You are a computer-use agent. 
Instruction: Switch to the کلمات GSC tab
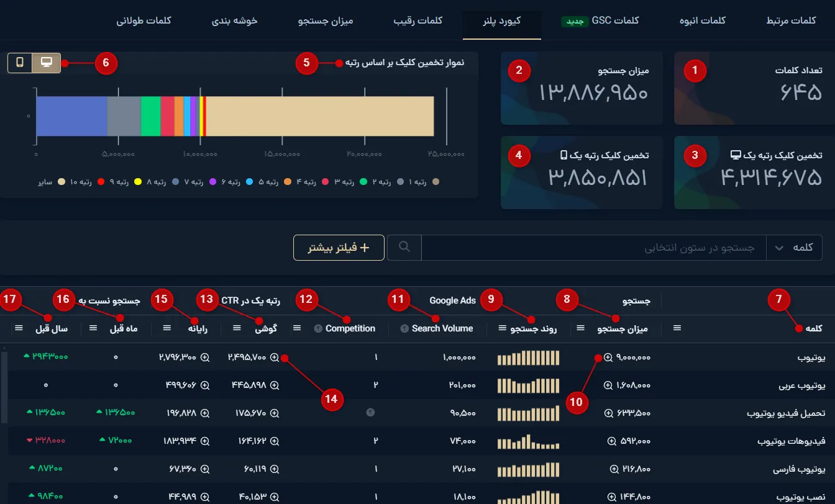coord(600,20)
